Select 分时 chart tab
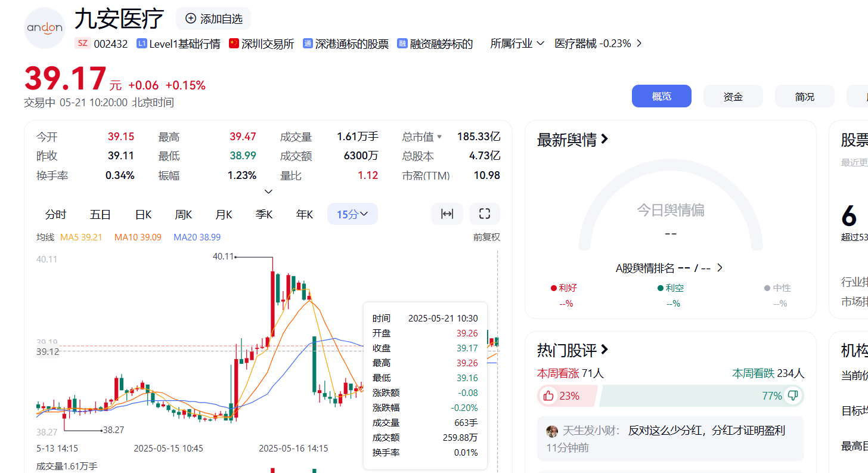868x473 pixels. [55, 214]
